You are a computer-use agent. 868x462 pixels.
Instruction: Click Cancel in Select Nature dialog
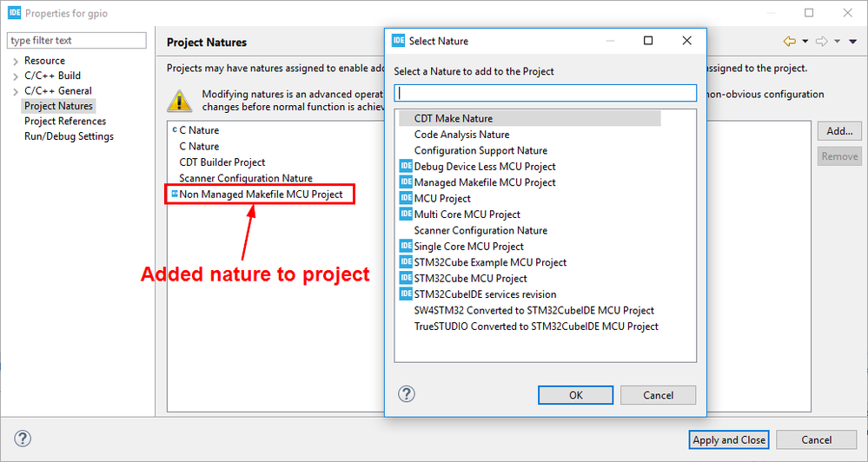[x=659, y=395]
